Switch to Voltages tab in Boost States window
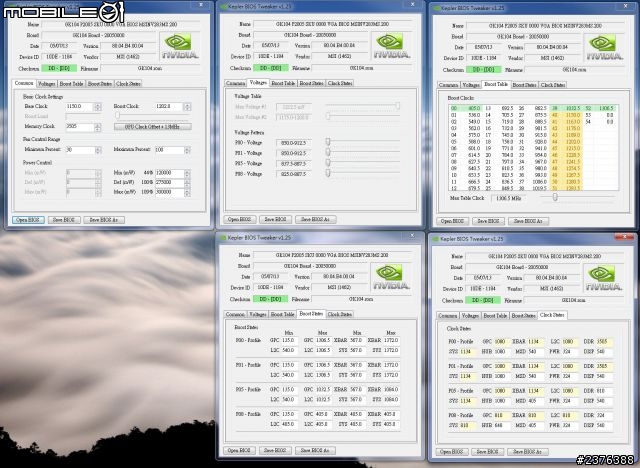Image resolution: width=640 pixels, height=468 pixels. pyautogui.click(x=258, y=314)
